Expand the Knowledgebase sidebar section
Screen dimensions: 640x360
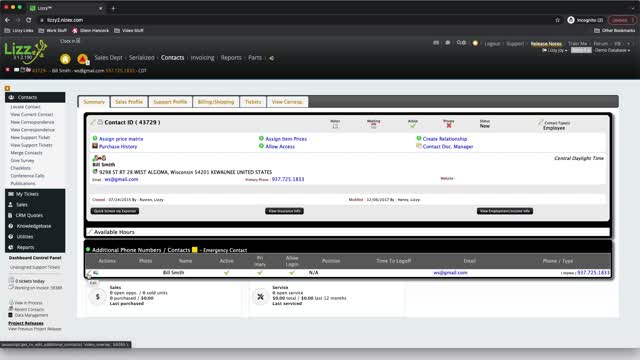[35, 226]
